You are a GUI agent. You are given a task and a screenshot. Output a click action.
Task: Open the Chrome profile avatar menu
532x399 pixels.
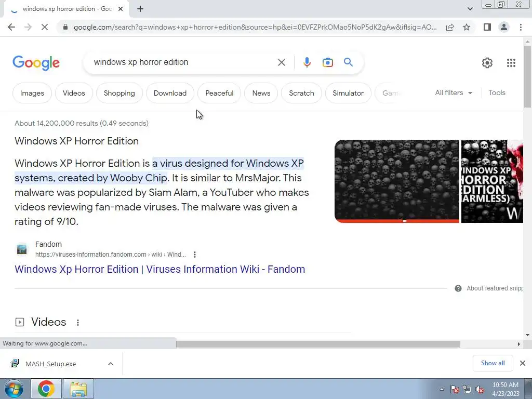pos(504,27)
